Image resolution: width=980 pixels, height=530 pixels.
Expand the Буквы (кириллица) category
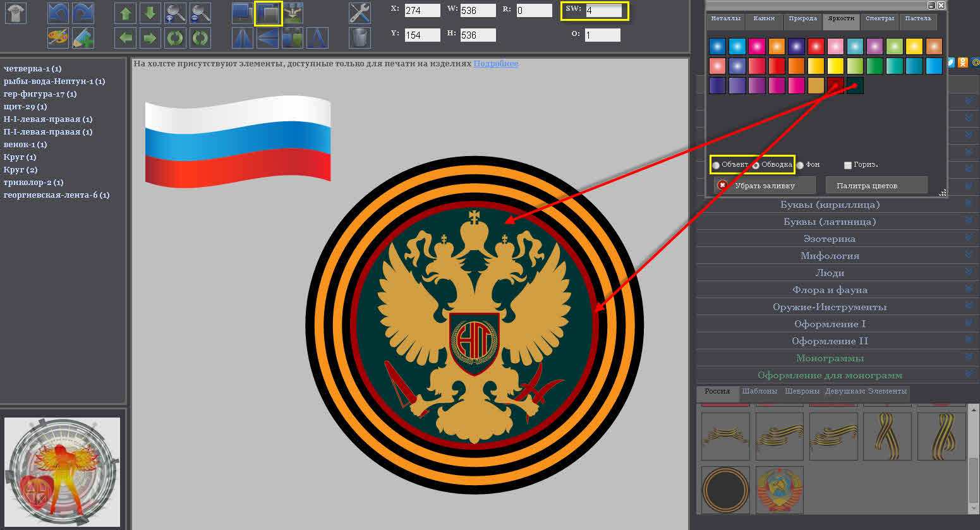point(830,205)
